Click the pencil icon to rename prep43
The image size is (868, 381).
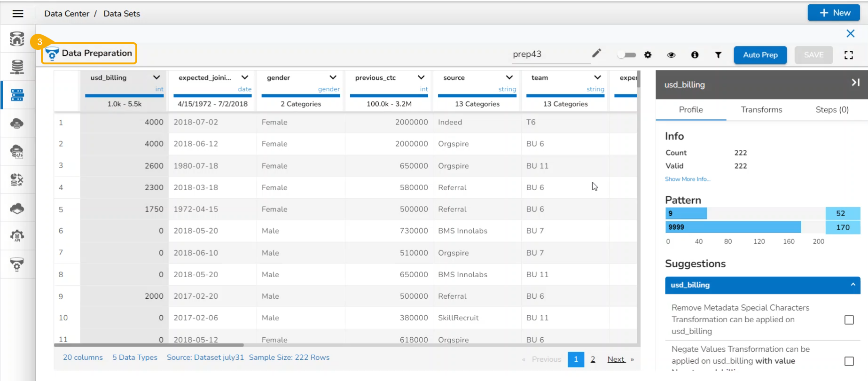tap(596, 53)
